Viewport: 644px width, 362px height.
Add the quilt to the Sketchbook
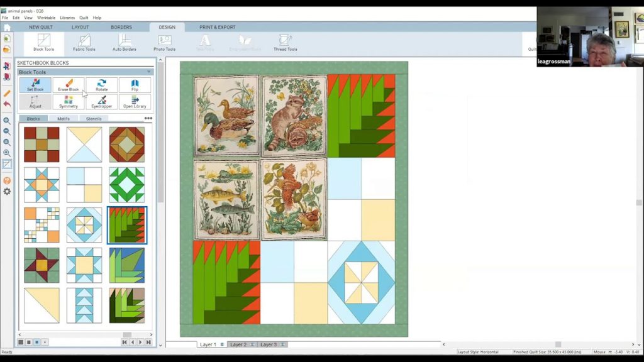(x=7, y=65)
